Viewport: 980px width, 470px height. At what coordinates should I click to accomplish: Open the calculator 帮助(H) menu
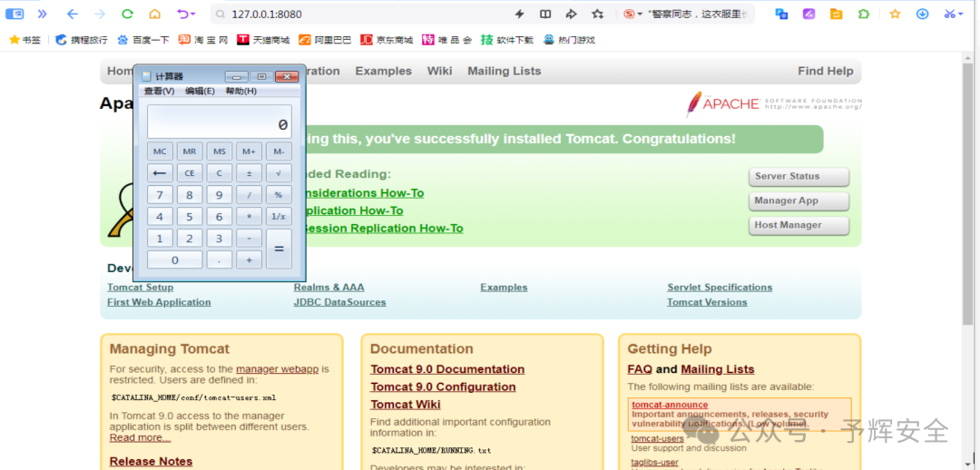pyautogui.click(x=241, y=92)
